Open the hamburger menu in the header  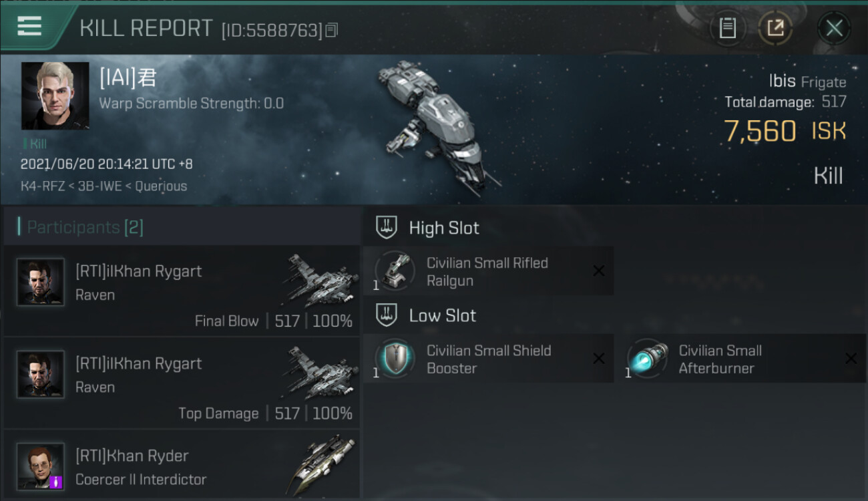coord(29,27)
